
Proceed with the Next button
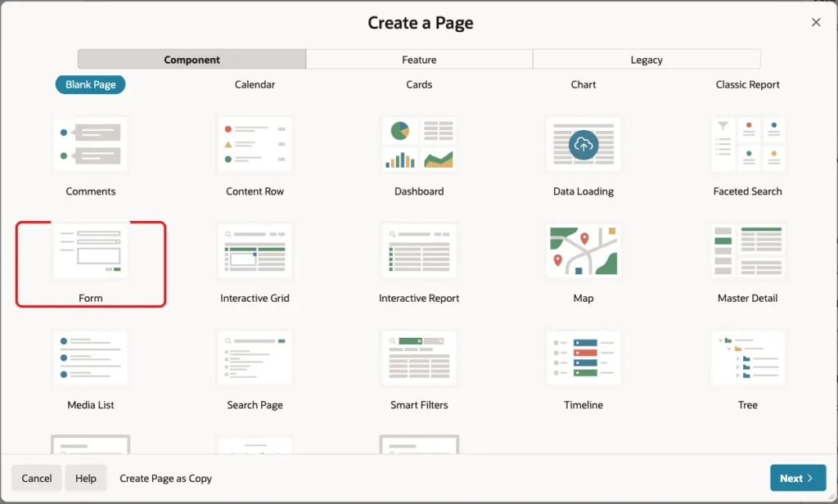(798, 478)
